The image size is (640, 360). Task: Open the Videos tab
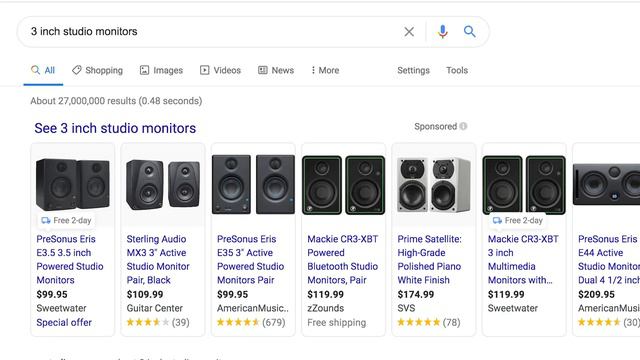tap(220, 70)
